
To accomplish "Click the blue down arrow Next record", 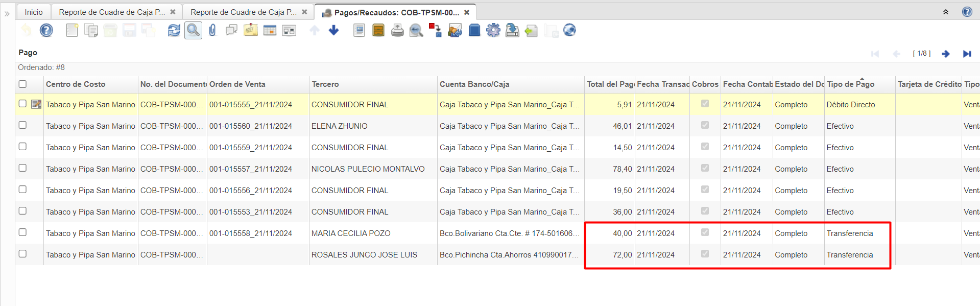I will pyautogui.click(x=334, y=31).
